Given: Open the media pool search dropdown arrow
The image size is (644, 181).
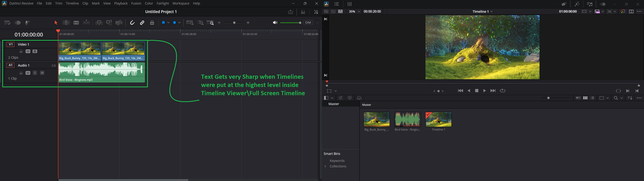Looking at the screenshot, I should [x=621, y=98].
